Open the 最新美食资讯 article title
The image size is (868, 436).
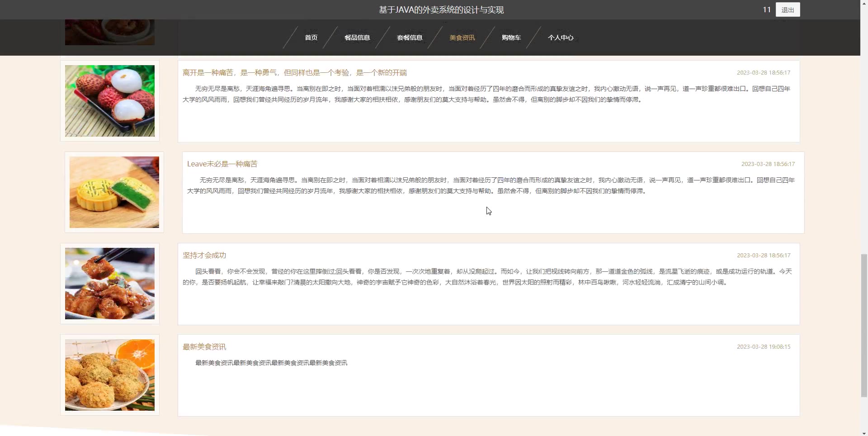pos(204,347)
